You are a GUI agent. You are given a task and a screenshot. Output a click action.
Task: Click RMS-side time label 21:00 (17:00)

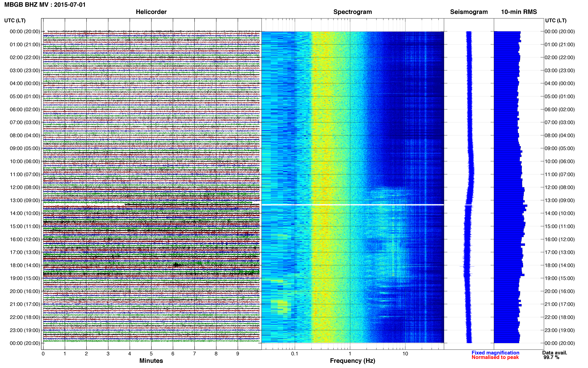click(560, 304)
